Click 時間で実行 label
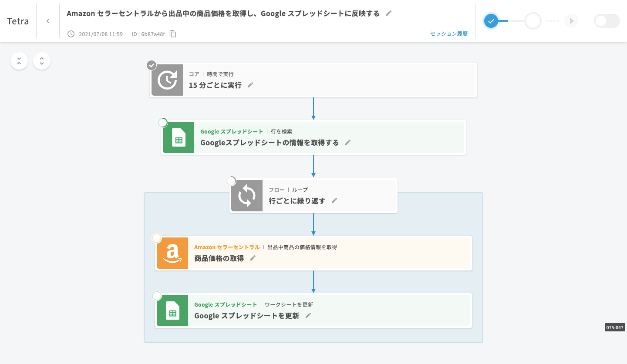This screenshot has width=627, height=364. coord(220,74)
